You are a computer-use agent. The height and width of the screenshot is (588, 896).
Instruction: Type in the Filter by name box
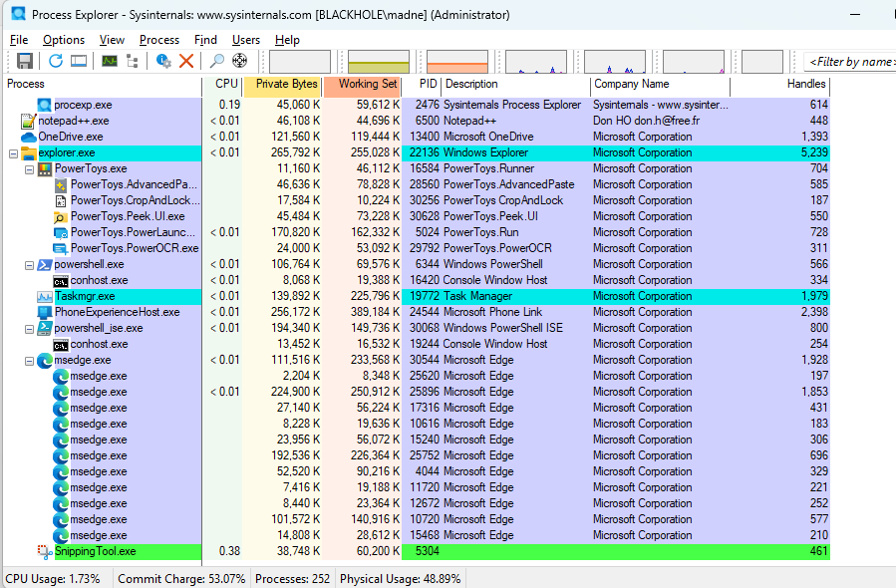(x=850, y=62)
